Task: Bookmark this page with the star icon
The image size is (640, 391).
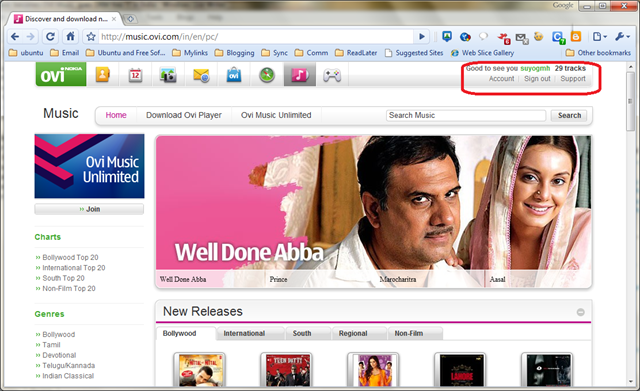Action: (x=91, y=37)
